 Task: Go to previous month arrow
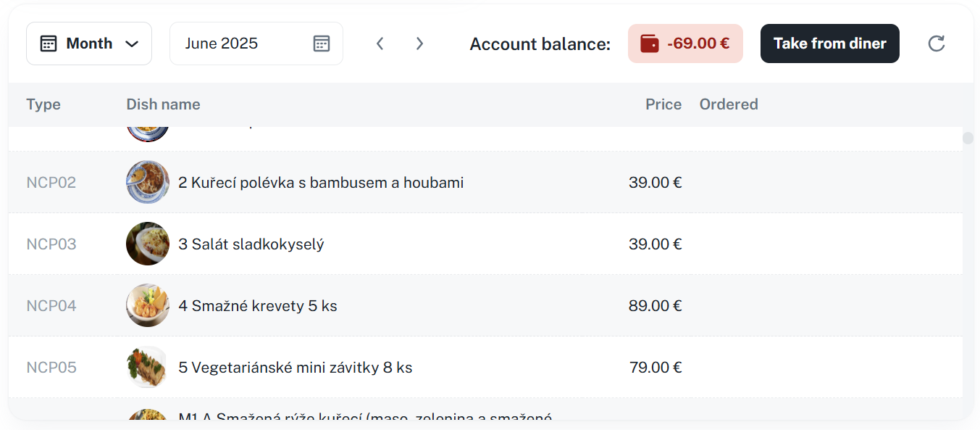pos(380,44)
